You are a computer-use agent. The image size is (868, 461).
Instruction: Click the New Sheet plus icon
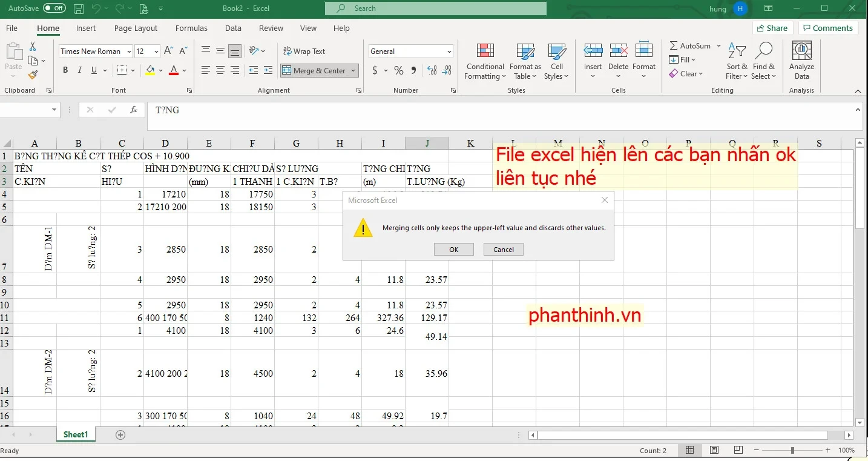120,435
